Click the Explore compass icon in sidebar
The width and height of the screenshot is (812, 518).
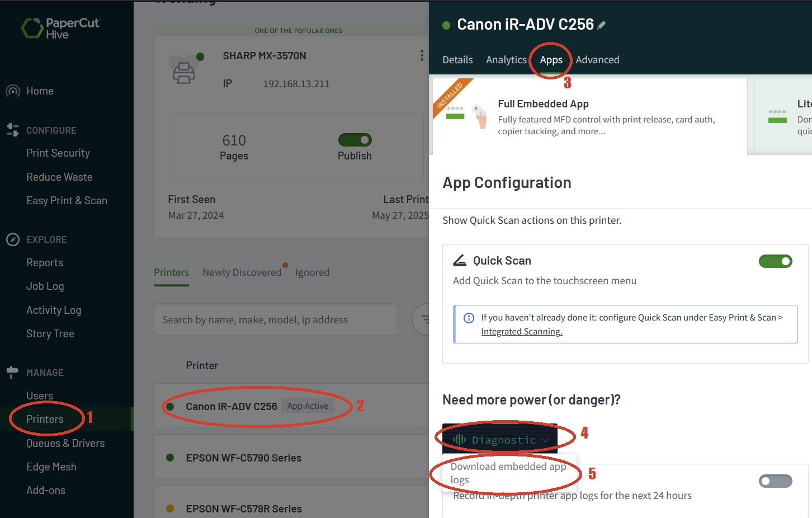(x=12, y=239)
